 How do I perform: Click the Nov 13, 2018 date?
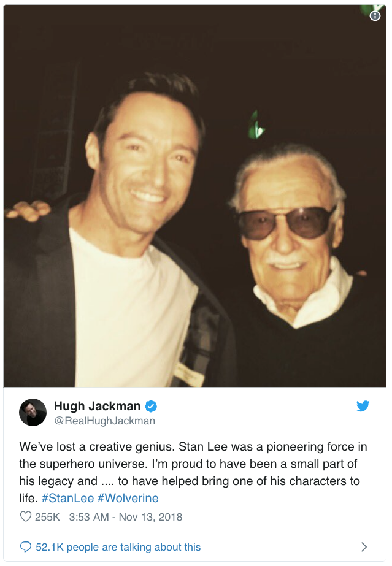[150, 517]
